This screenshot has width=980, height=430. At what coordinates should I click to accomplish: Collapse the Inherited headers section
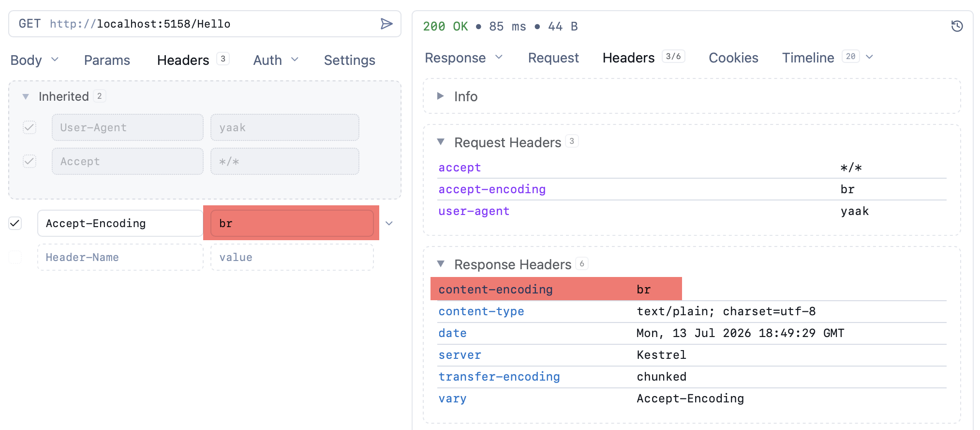click(x=26, y=96)
